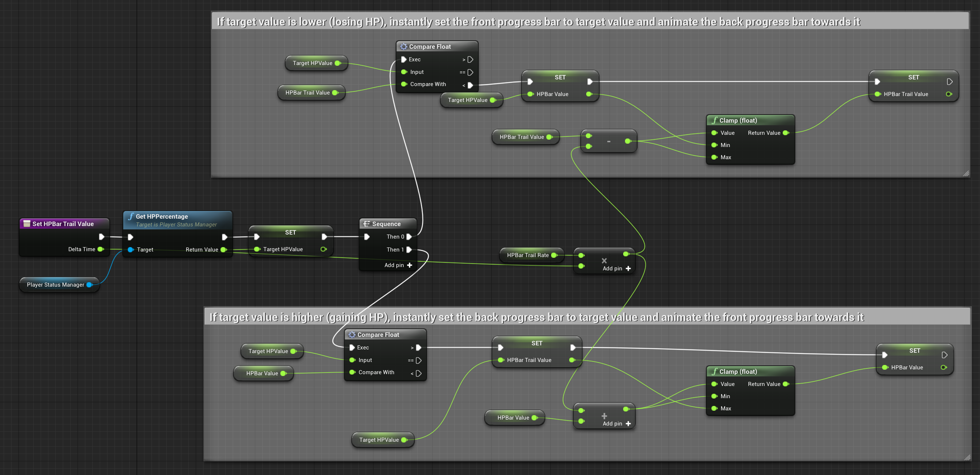Screen dimensions: 980x475
Task: Select the SET Target HPValue node
Action: point(291,241)
